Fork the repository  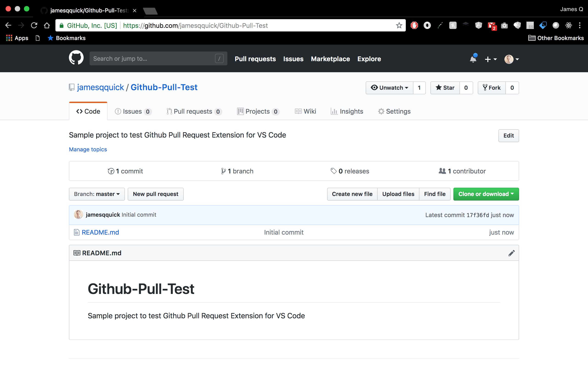pyautogui.click(x=492, y=88)
